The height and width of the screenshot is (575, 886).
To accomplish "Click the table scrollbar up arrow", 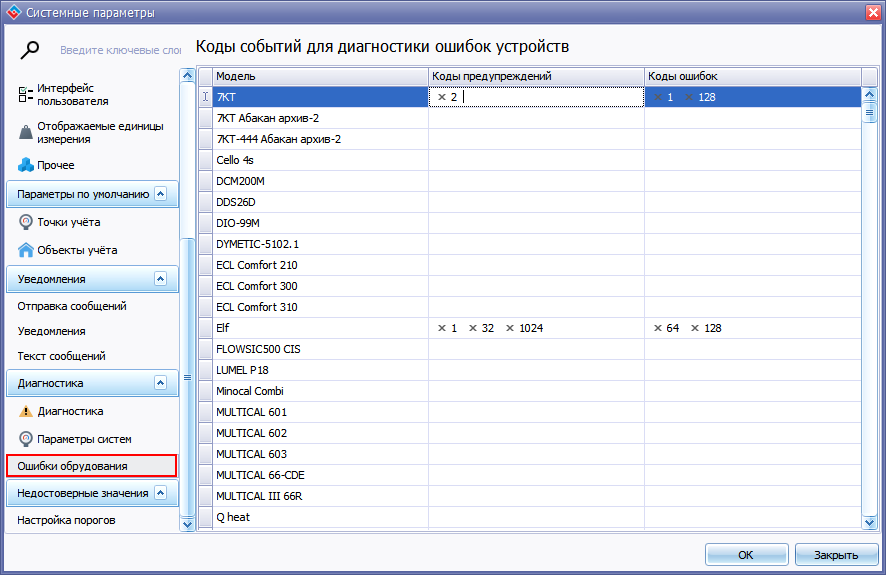I will tap(870, 94).
